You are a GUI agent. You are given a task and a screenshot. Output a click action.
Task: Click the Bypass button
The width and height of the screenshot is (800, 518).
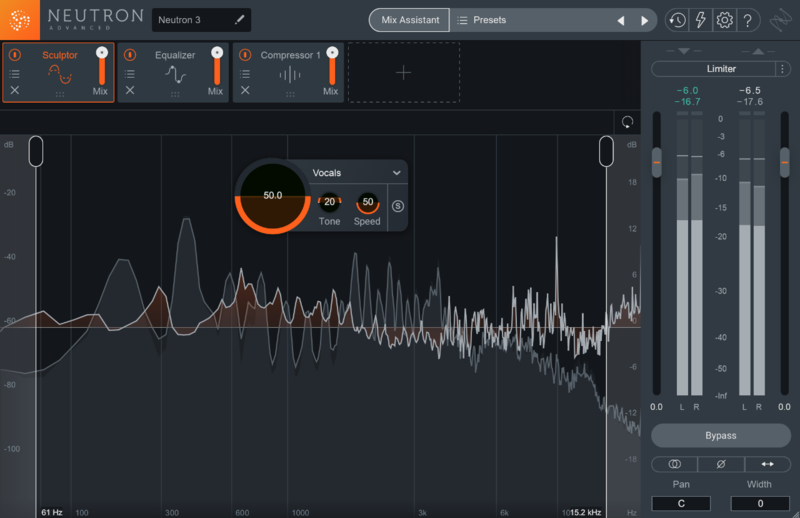point(721,436)
